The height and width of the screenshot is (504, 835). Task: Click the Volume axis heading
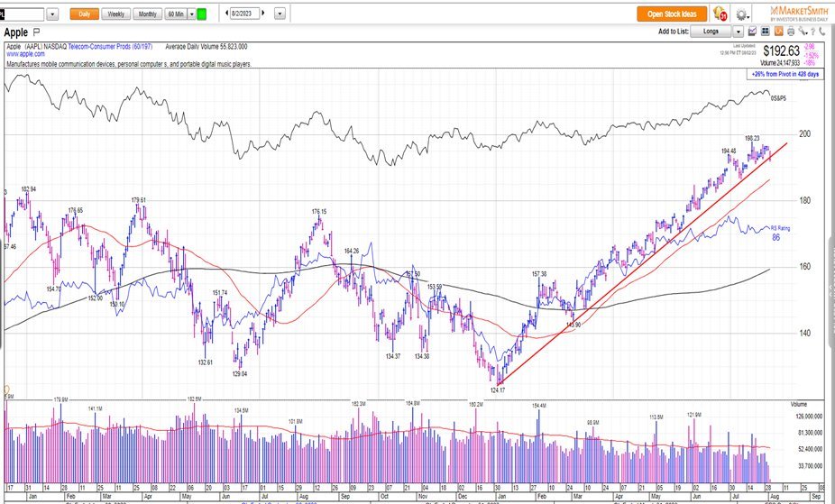pos(798,405)
